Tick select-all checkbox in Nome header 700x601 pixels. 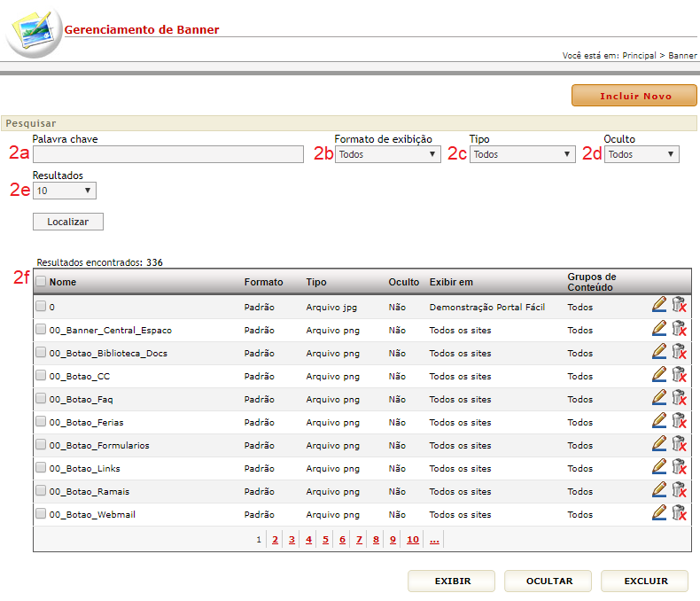coord(41,281)
